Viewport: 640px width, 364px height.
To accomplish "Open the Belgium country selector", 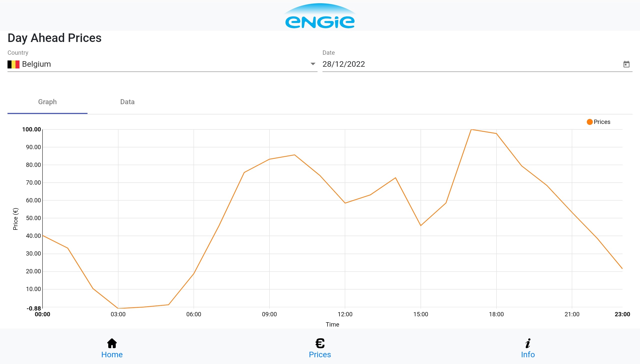I will [160, 64].
